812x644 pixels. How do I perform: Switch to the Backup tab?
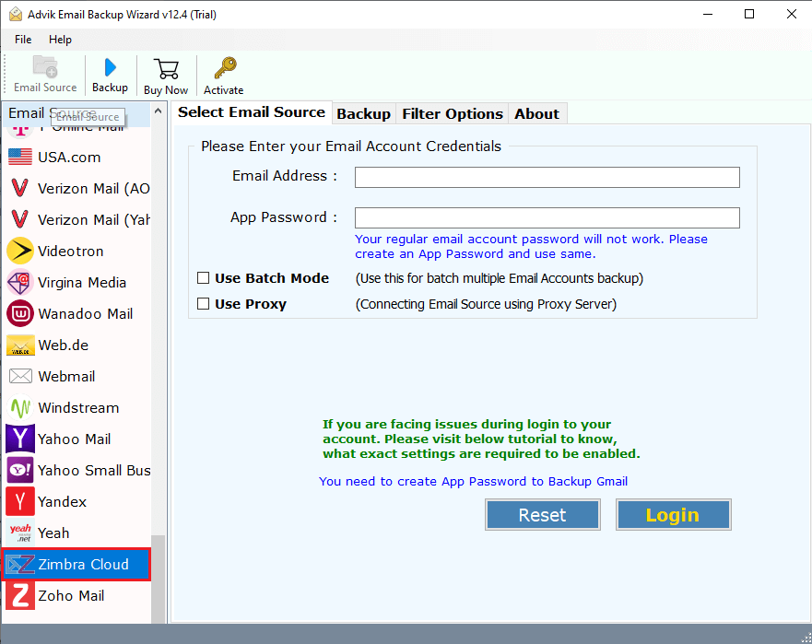click(x=363, y=114)
